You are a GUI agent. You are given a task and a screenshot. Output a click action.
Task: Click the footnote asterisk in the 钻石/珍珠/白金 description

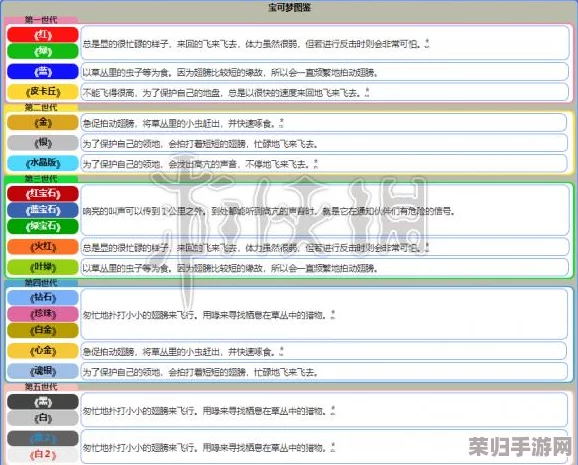coord(332,314)
